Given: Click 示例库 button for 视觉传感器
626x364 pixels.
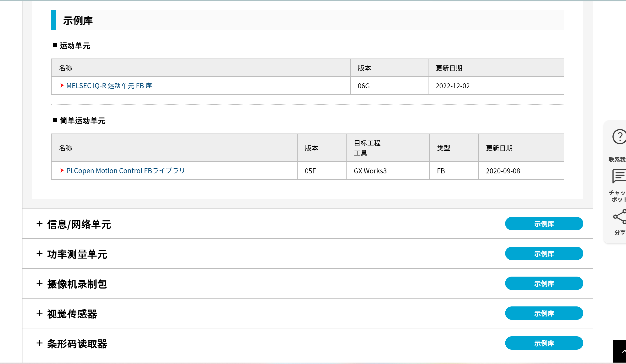Looking at the screenshot, I should point(544,313).
